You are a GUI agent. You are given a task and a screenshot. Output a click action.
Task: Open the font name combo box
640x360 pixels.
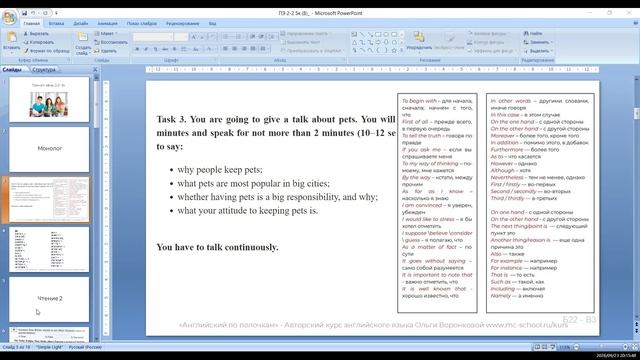click(153, 37)
